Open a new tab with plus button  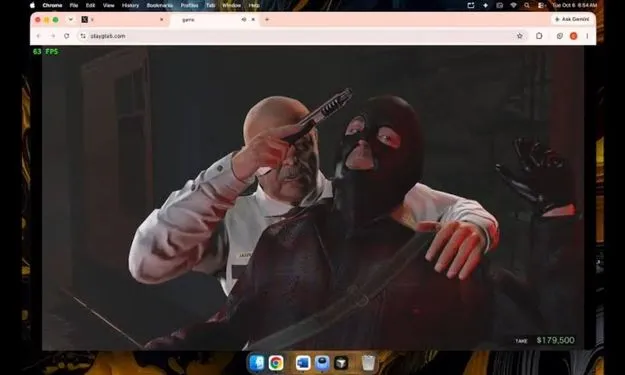click(267, 20)
